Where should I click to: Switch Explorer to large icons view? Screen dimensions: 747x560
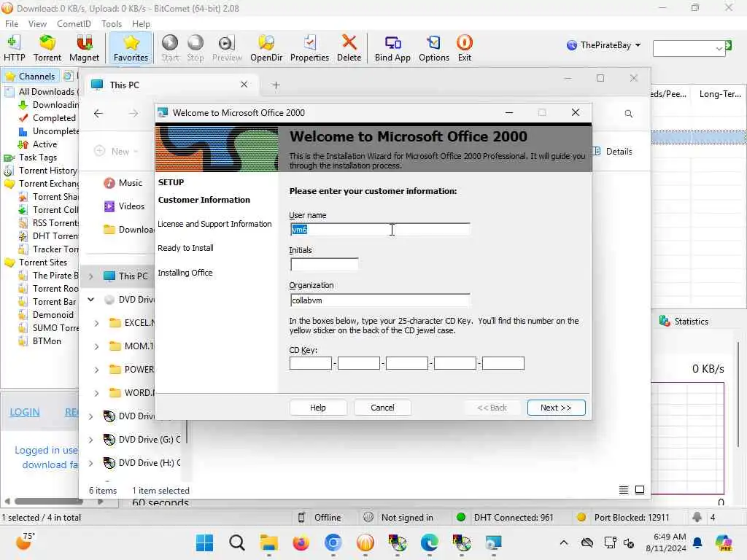coord(640,490)
